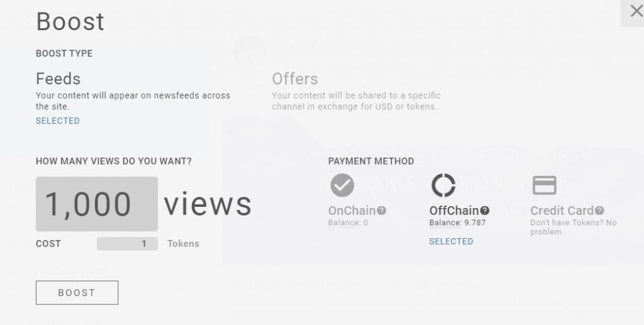Viewport: 644px width, 325px height.
Task: Click the OffChain ring icon
Action: 443,185
